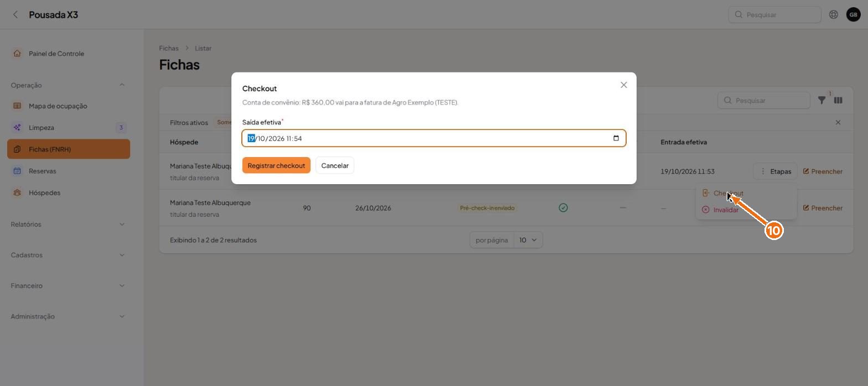
Task: Click Mariana Teste Albuquerque in second row
Action: (x=210, y=203)
